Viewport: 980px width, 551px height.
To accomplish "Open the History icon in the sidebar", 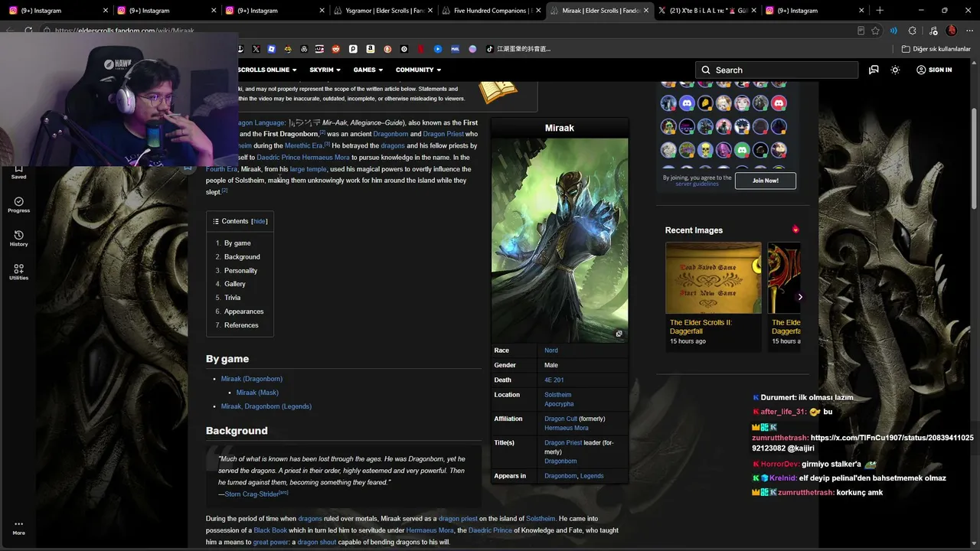I will 18,239.
